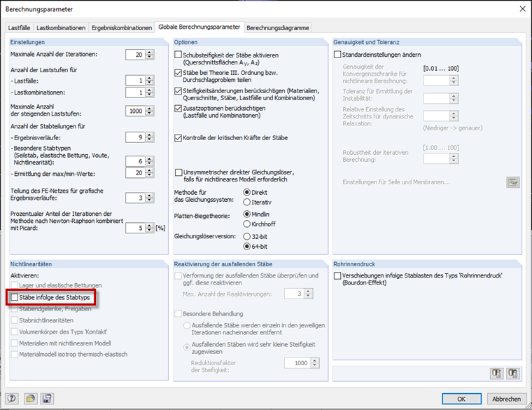Select the Direkt solver method

247,192
